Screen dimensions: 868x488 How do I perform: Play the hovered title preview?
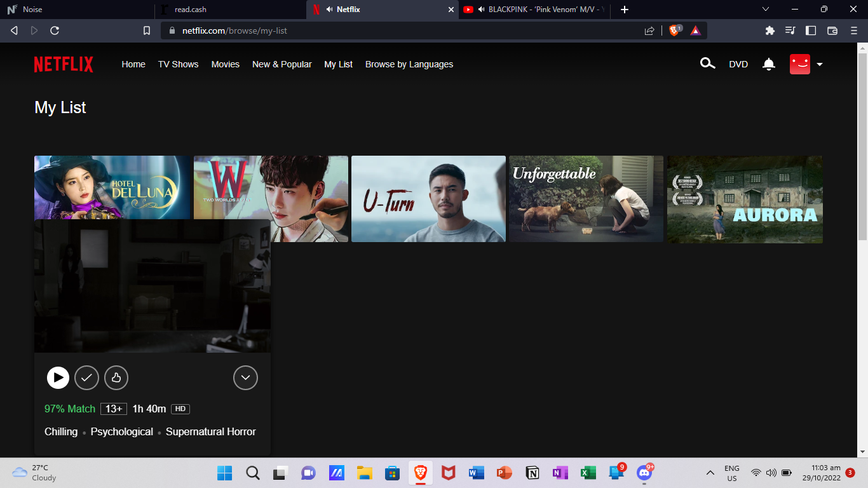pos(58,378)
